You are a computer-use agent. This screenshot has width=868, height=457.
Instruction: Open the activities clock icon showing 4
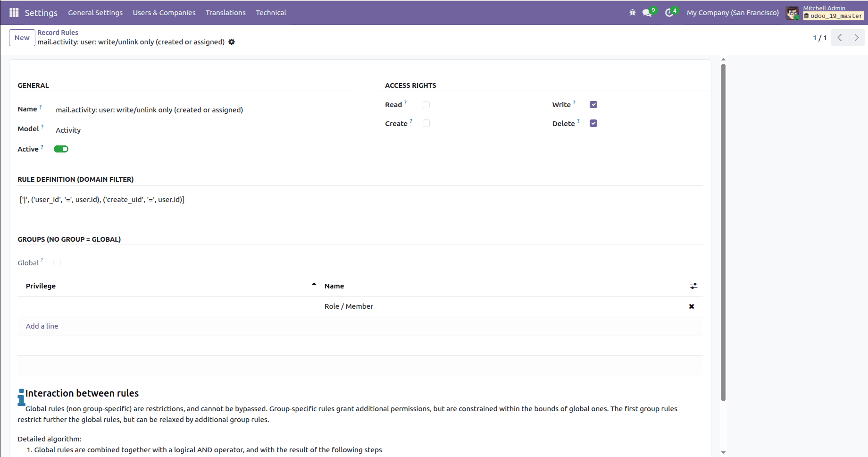pos(670,13)
